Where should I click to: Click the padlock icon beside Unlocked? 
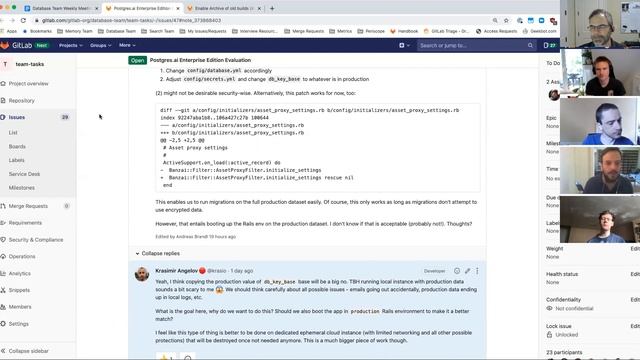[x=549, y=335]
